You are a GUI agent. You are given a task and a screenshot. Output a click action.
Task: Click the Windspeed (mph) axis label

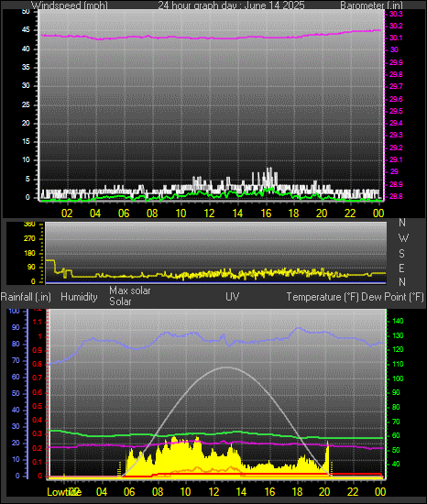tap(70, 5)
